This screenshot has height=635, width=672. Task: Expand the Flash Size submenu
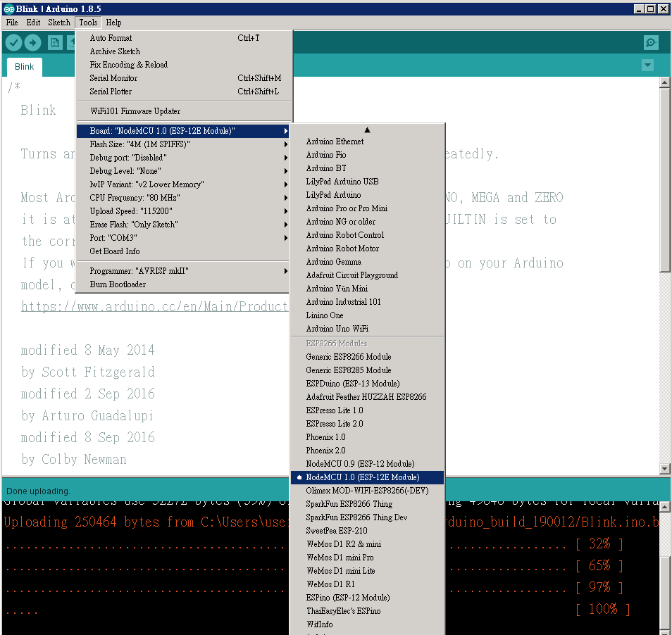[183, 144]
